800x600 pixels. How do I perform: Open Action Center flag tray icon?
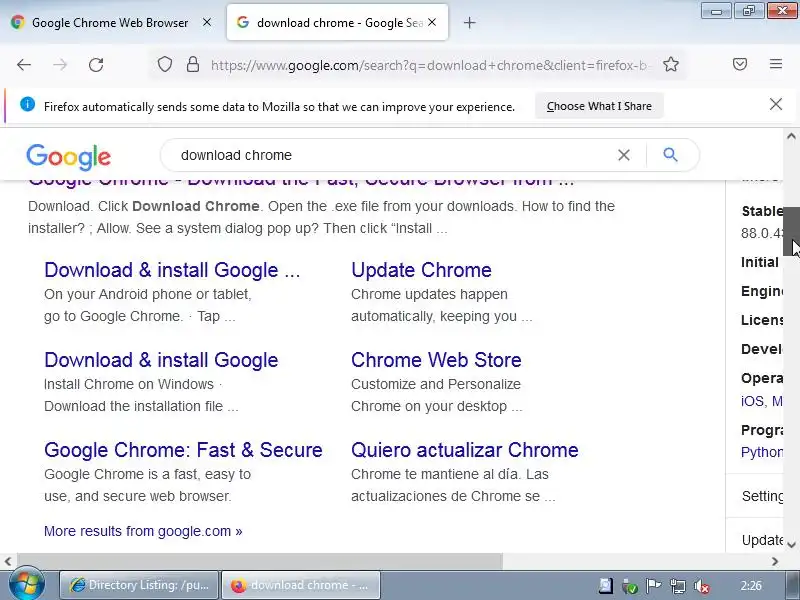pos(654,586)
